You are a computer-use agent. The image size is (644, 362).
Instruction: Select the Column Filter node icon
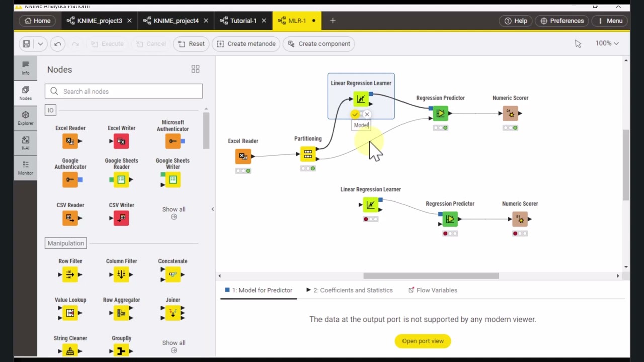click(x=121, y=274)
